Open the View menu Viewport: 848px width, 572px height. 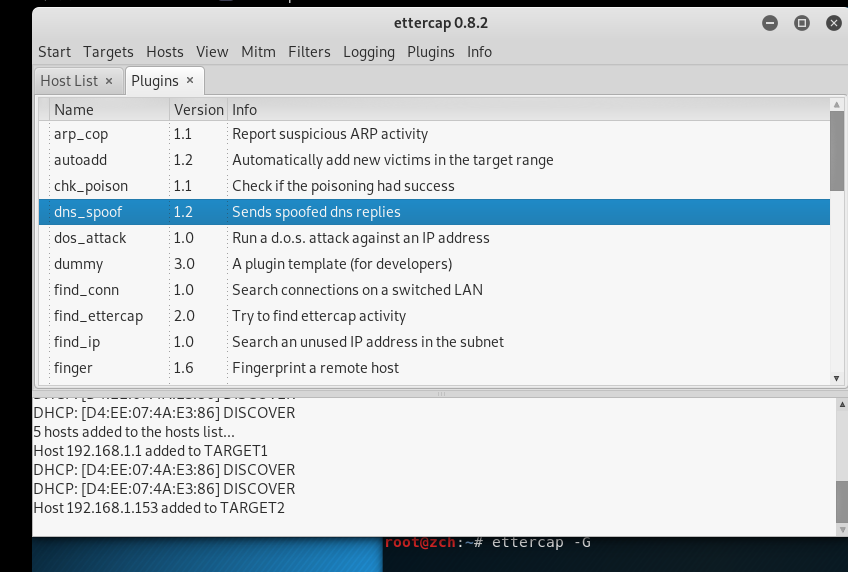[212, 52]
